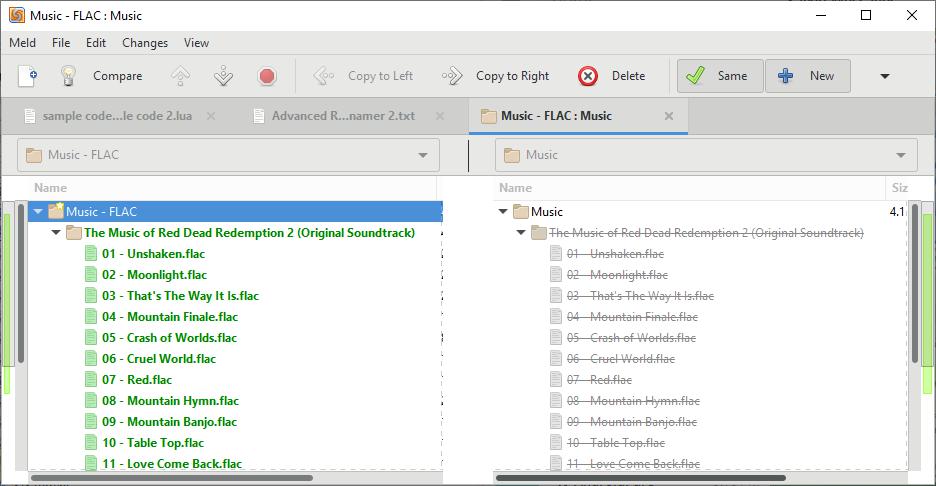Click the Copy to Right label
The image size is (936, 486).
(x=512, y=76)
